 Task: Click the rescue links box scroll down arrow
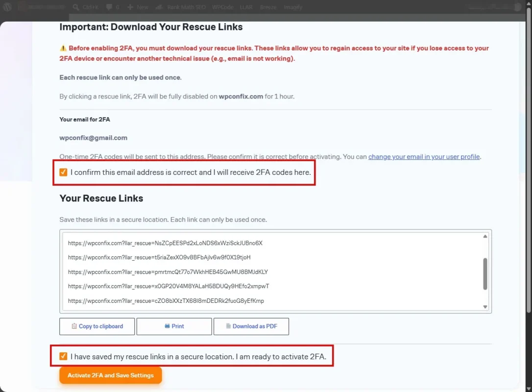pos(485,307)
